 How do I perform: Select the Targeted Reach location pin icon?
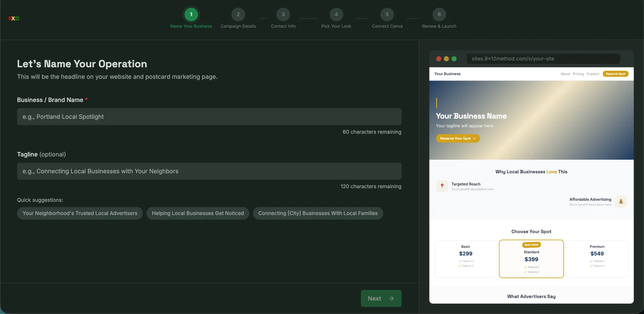pyautogui.click(x=442, y=186)
